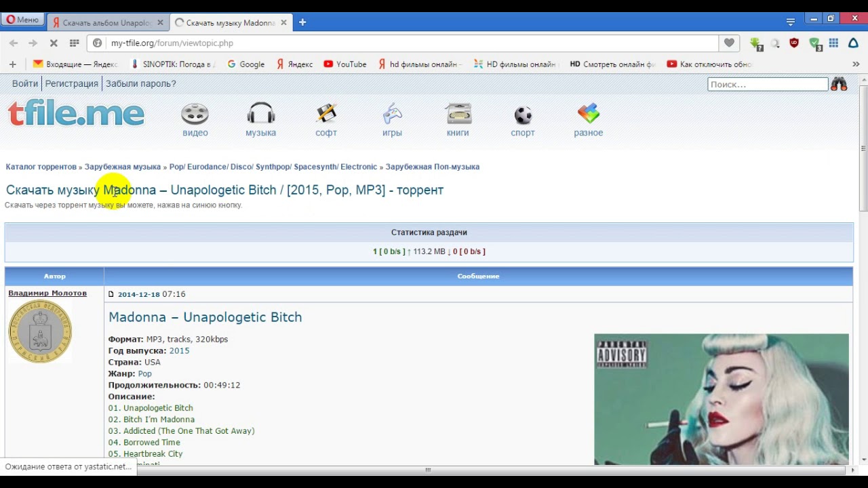The width and height of the screenshot is (868, 488).
Task: Open the софт category
Action: [x=326, y=120]
